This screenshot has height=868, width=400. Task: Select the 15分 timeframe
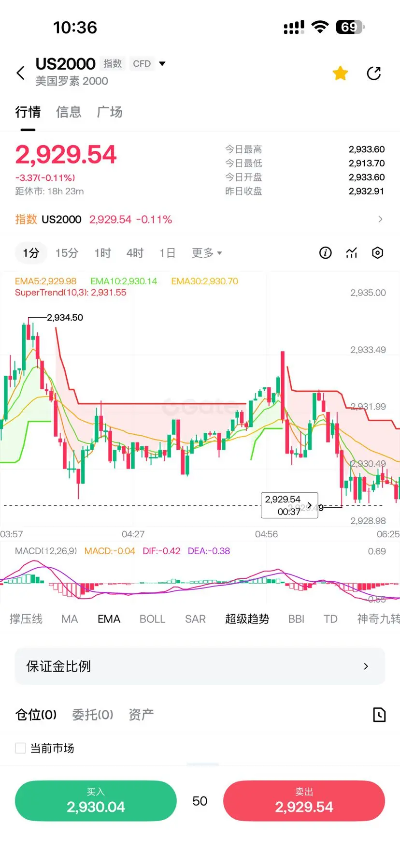coord(67,253)
